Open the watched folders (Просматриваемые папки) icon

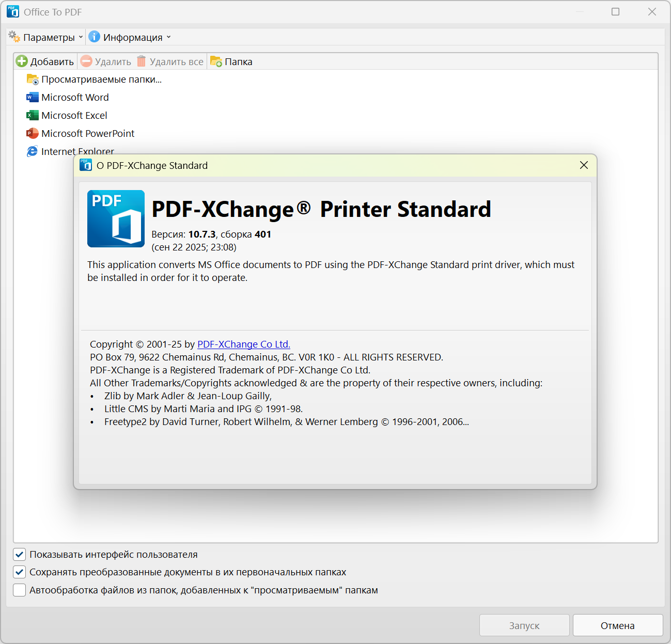(x=33, y=80)
